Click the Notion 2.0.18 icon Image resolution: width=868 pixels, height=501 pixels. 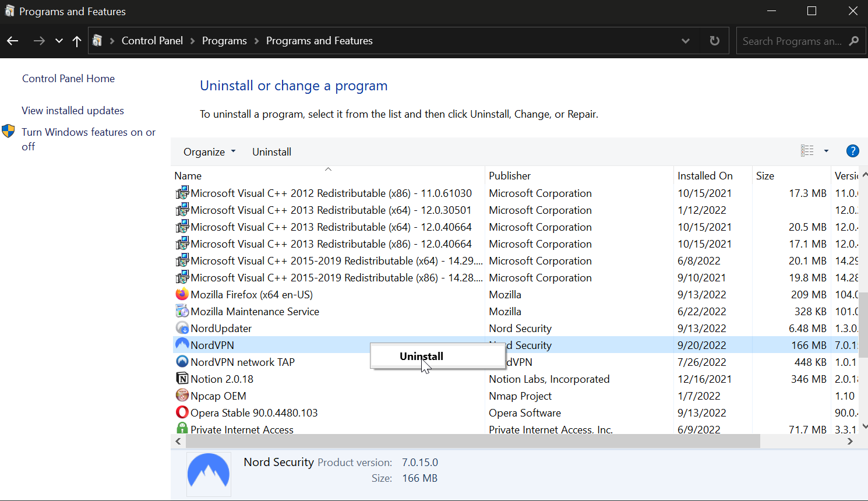coord(182,379)
